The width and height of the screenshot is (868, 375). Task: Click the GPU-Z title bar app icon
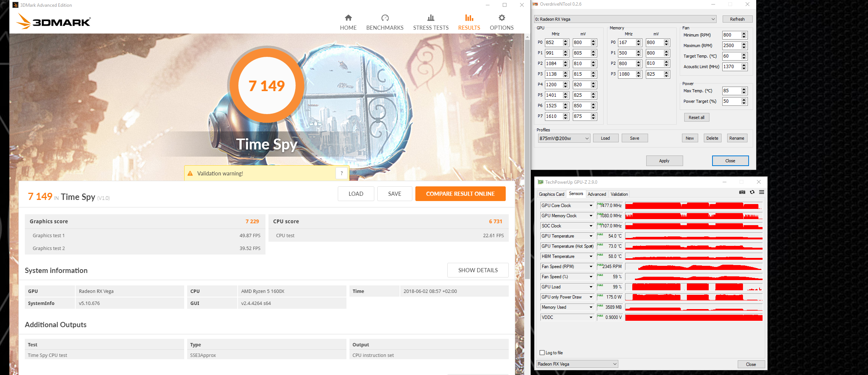coord(540,182)
